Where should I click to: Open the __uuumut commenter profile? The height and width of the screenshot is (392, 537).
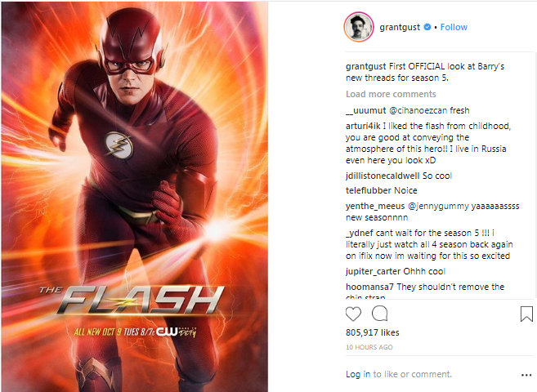tap(365, 110)
